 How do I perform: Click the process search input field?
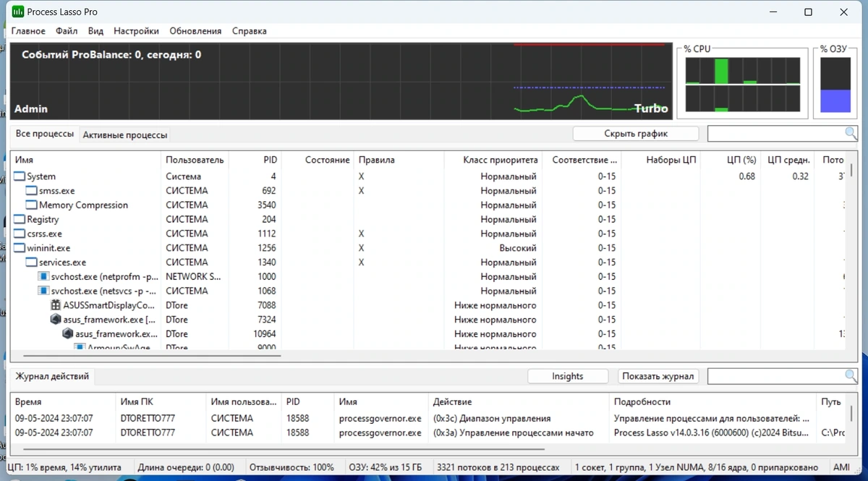pos(775,134)
